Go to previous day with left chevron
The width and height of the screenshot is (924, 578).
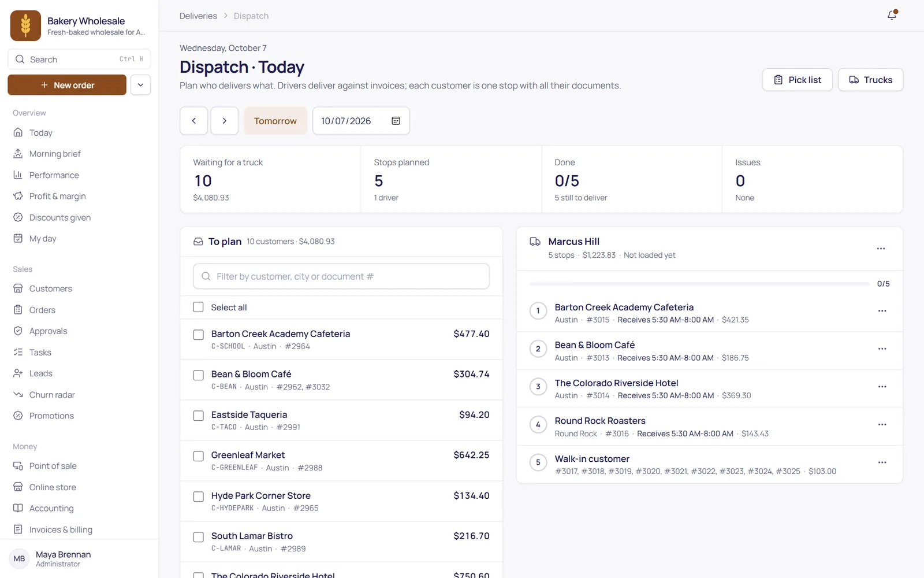(x=193, y=121)
